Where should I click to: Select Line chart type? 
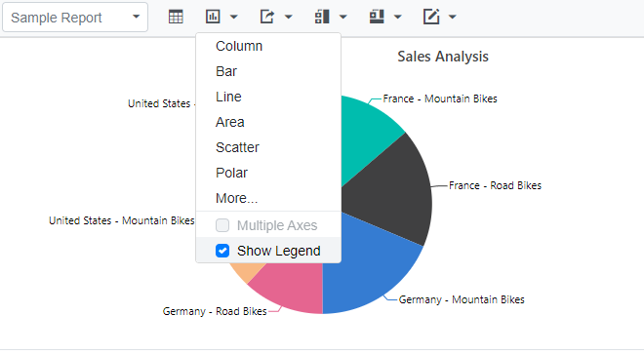268,97
